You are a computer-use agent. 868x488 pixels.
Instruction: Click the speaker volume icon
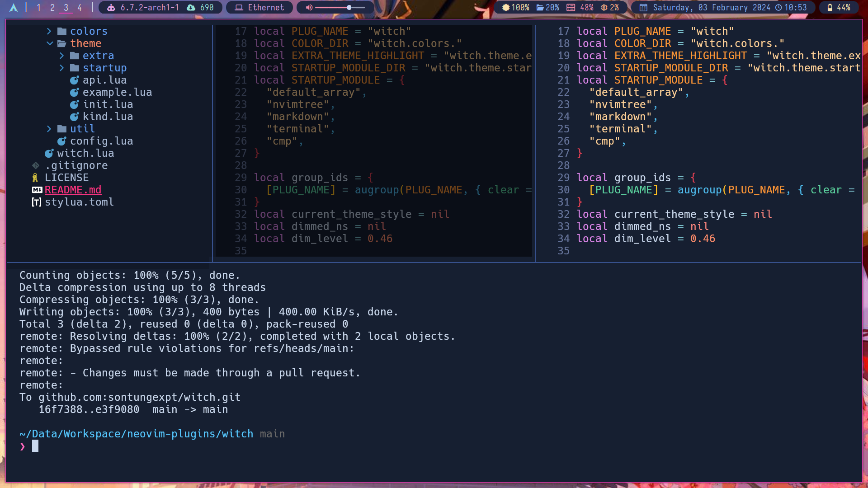coord(309,8)
